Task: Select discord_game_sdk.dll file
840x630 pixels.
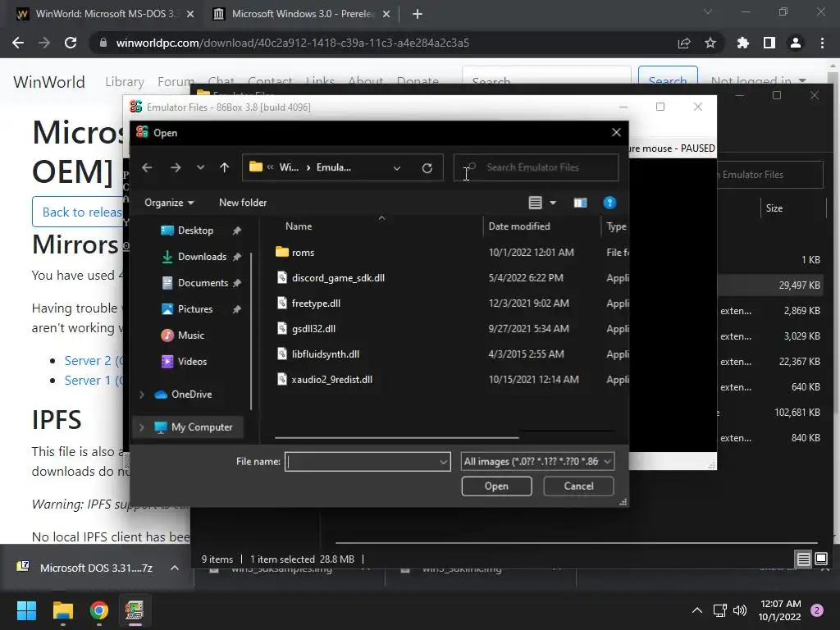Action: 338,278
